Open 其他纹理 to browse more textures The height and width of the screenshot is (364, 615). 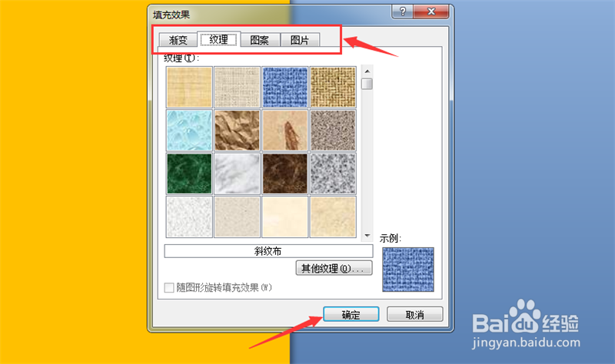tap(334, 269)
